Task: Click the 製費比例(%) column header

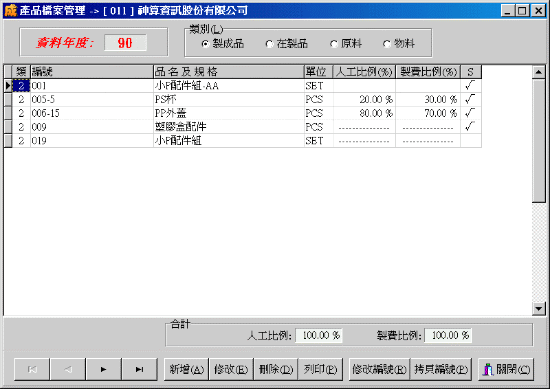Action: (428, 72)
